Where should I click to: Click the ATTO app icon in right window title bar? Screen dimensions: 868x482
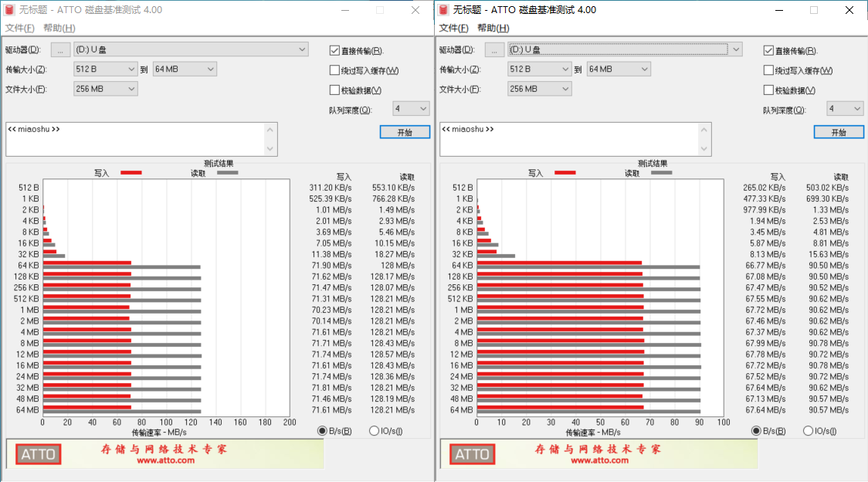tap(443, 10)
